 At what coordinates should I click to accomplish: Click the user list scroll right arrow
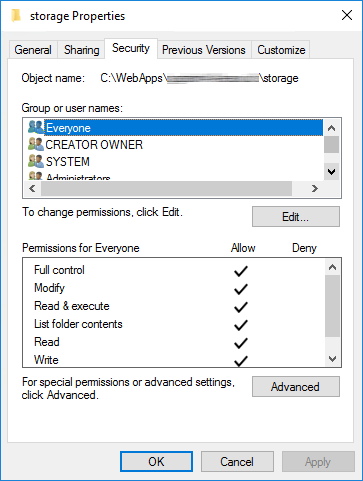[315, 189]
